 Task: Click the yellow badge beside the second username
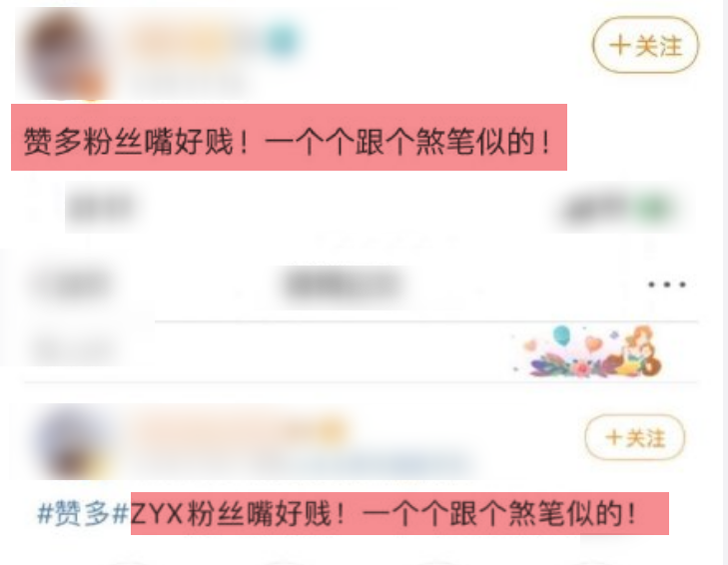coord(329,430)
